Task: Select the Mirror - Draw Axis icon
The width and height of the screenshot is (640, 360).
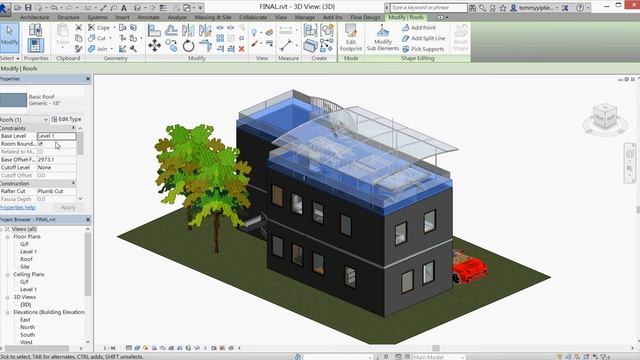Action: [x=205, y=30]
